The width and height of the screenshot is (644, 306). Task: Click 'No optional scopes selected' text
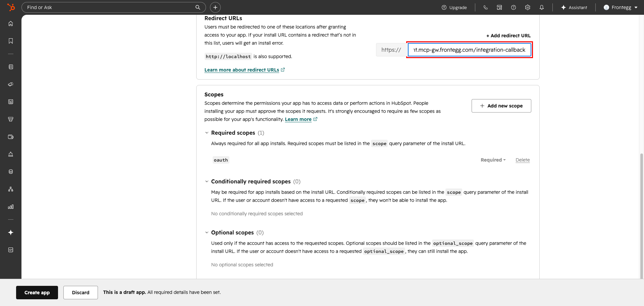point(242,265)
